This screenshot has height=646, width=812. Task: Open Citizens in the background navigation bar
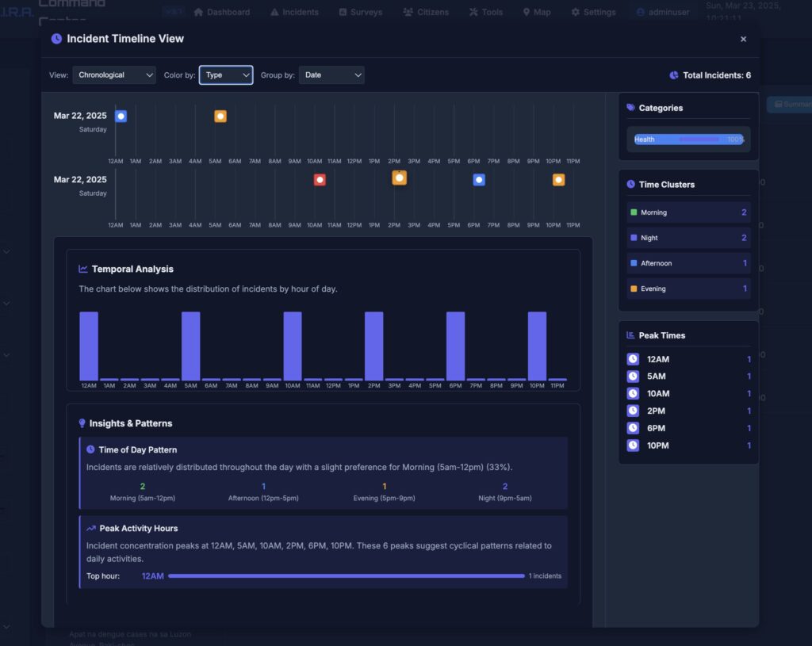426,12
